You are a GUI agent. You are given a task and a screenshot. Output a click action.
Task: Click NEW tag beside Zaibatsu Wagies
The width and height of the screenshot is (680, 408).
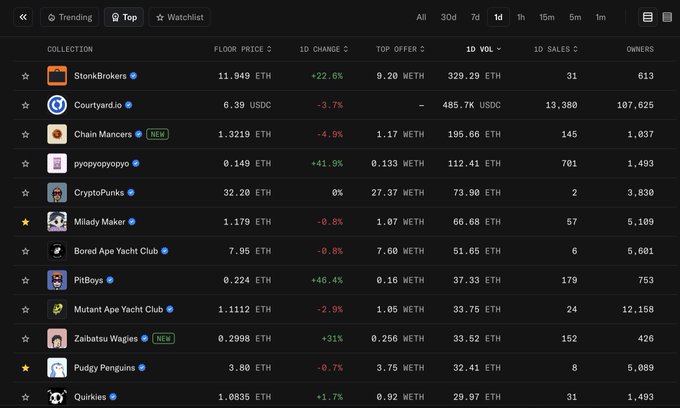[163, 339]
